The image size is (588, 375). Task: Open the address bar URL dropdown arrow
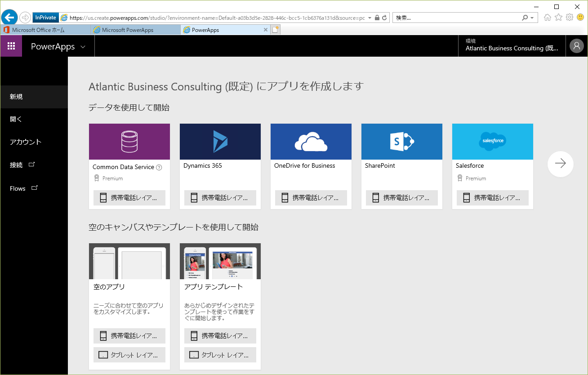click(370, 18)
